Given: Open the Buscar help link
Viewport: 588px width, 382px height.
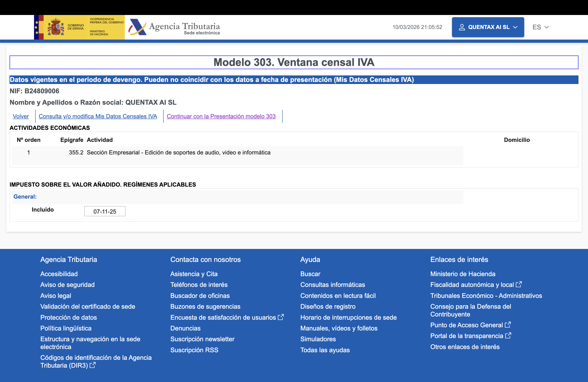Looking at the screenshot, I should [310, 274].
